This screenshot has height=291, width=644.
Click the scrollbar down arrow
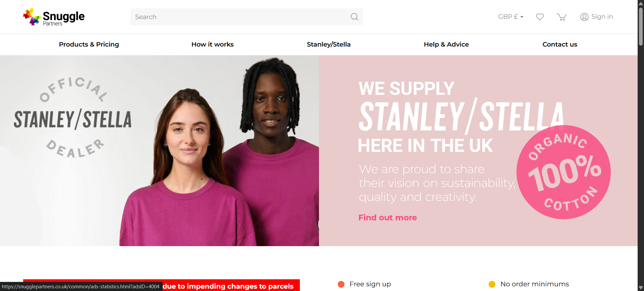coord(641,288)
